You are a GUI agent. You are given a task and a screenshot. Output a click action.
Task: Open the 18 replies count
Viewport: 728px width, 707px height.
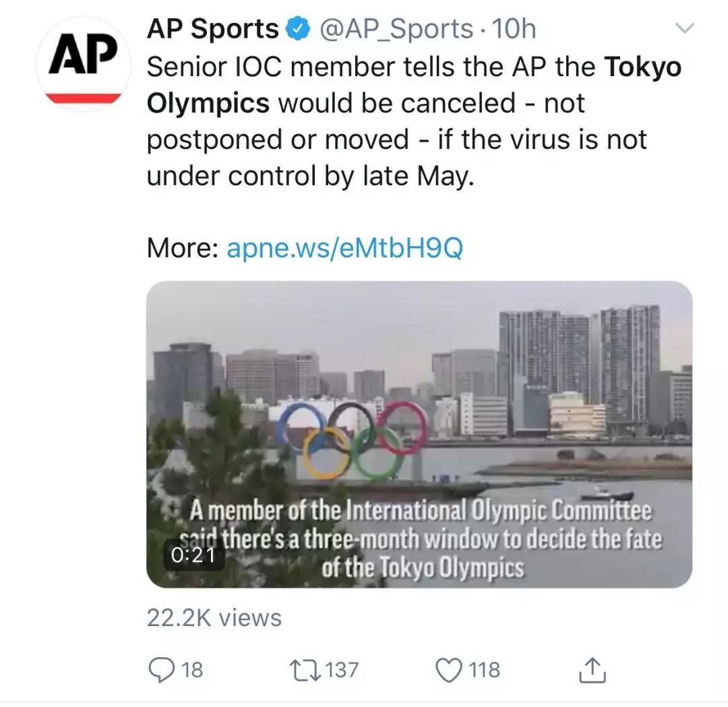192,669
